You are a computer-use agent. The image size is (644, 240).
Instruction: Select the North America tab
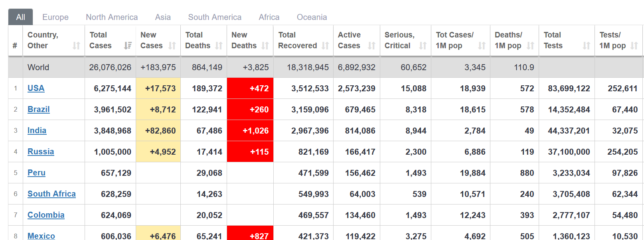pyautogui.click(x=112, y=17)
